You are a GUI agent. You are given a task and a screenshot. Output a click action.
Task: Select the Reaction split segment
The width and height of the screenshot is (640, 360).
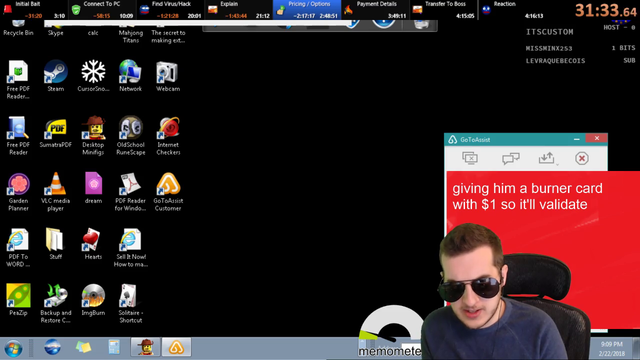point(512,10)
